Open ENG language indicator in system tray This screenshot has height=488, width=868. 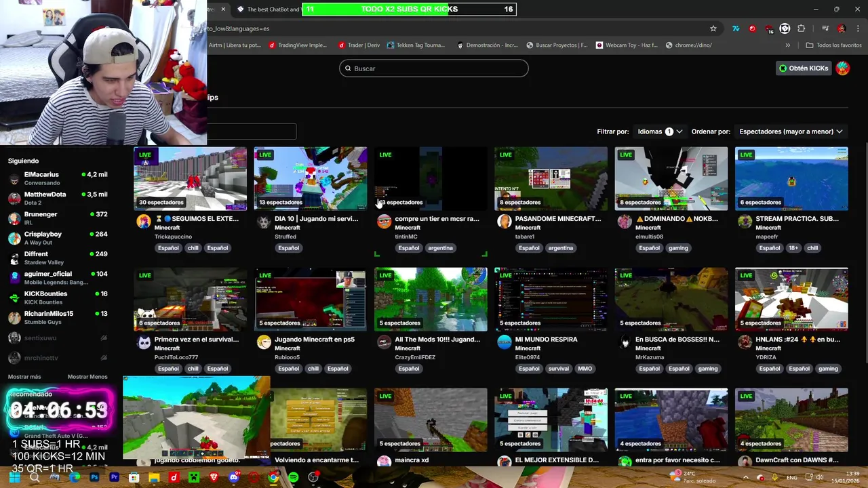pyautogui.click(x=791, y=478)
